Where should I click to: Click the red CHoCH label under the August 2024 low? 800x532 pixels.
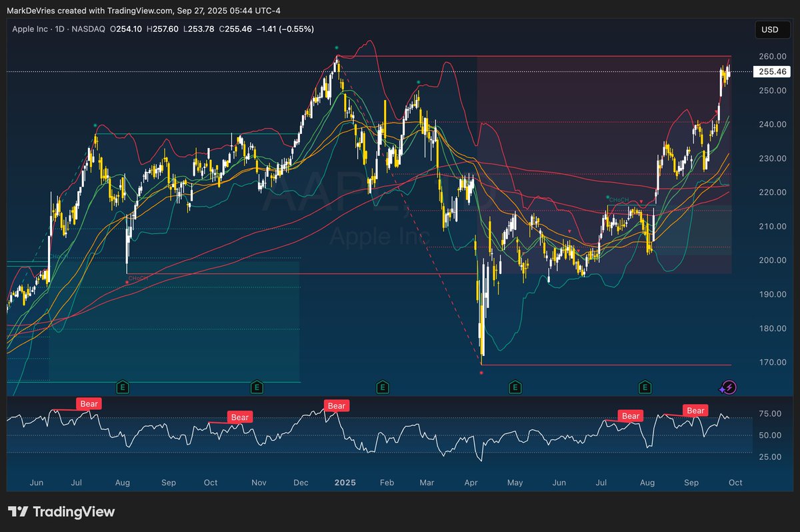pyautogui.click(x=138, y=278)
